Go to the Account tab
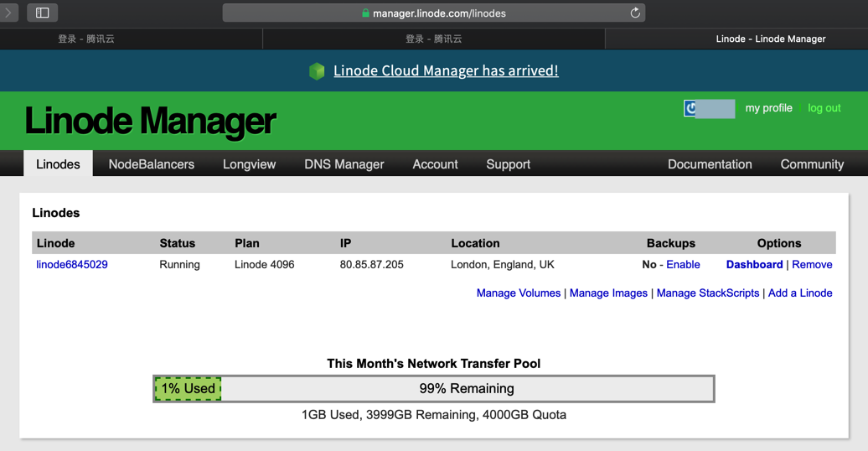Screen dimensions: 868x451 click(435, 164)
